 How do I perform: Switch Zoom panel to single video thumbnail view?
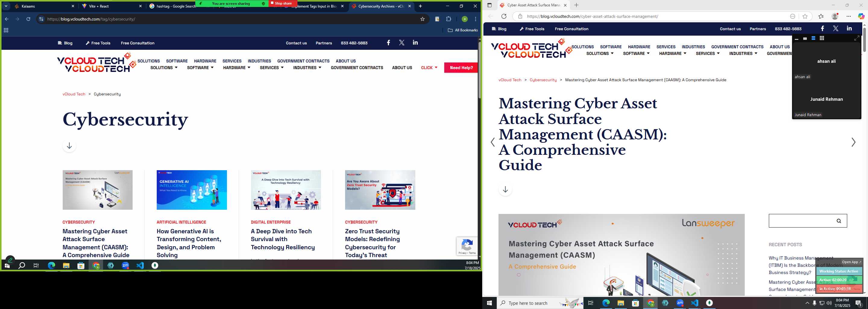(805, 38)
